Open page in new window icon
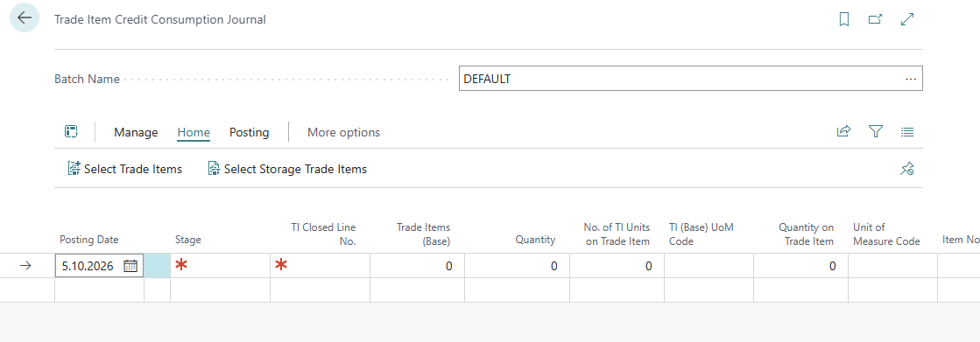 [x=876, y=19]
